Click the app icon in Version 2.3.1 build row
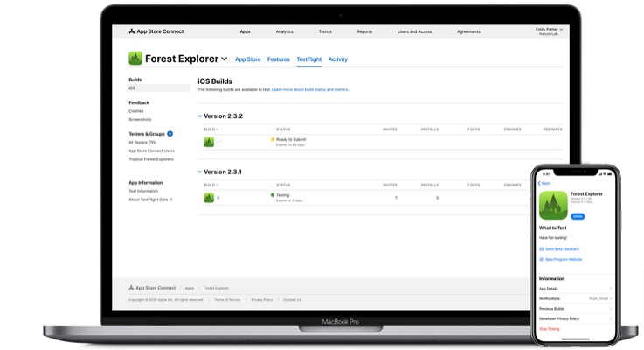The image size is (644, 350). pos(209,198)
